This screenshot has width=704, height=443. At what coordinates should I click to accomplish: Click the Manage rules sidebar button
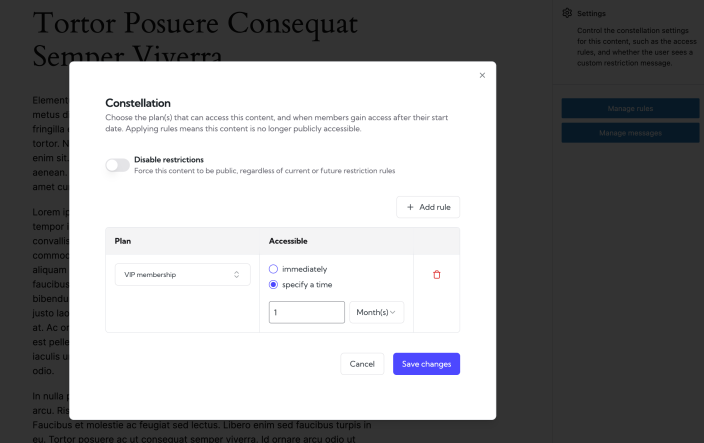coord(629,108)
